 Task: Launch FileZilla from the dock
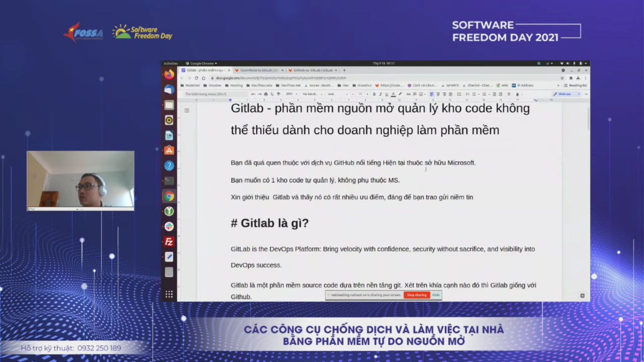pos(169,241)
